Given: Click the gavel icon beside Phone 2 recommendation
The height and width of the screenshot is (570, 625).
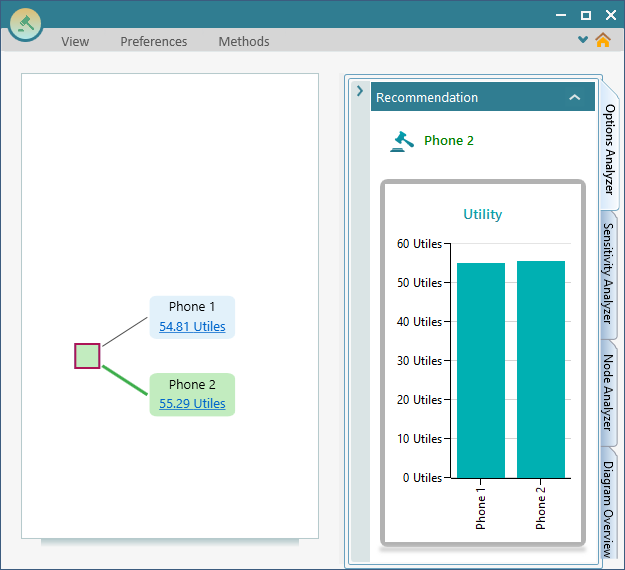Looking at the screenshot, I should coord(402,141).
